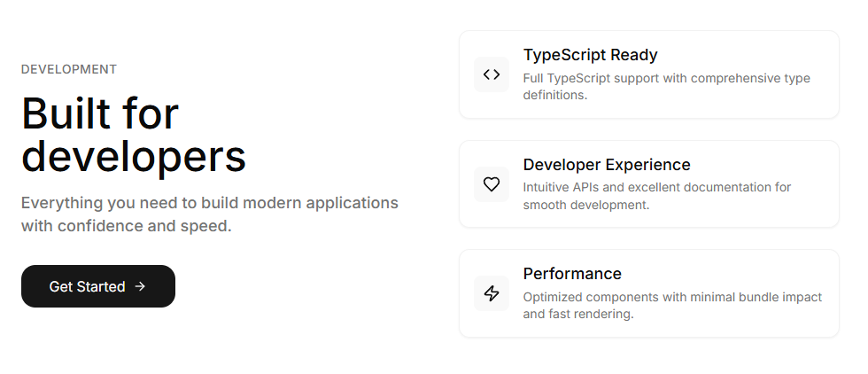
Task: Click the arrow icon inside Get Started
Action: pos(140,286)
